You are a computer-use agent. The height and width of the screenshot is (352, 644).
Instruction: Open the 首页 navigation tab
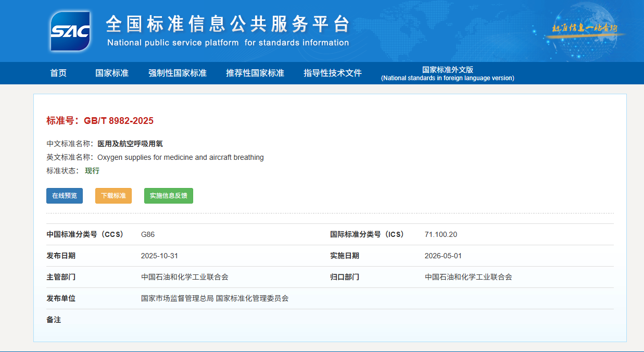58,73
